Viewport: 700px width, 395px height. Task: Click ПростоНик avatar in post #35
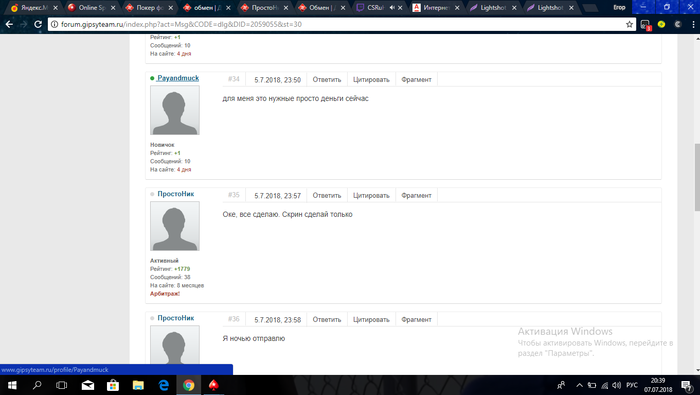[175, 226]
